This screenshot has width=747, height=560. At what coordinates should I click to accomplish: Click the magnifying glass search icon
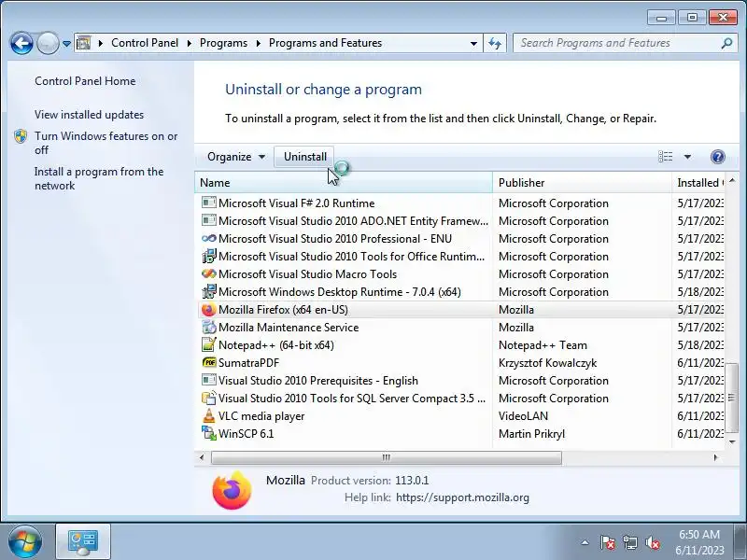pyautogui.click(x=726, y=43)
